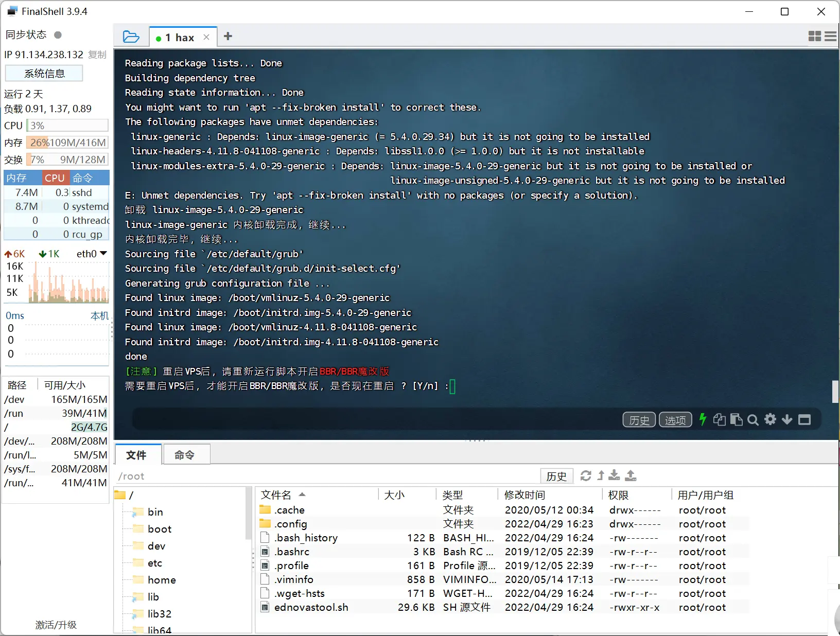Image resolution: width=840 pixels, height=636 pixels.
Task: Select the ednovastool.sh file
Action: click(x=311, y=607)
